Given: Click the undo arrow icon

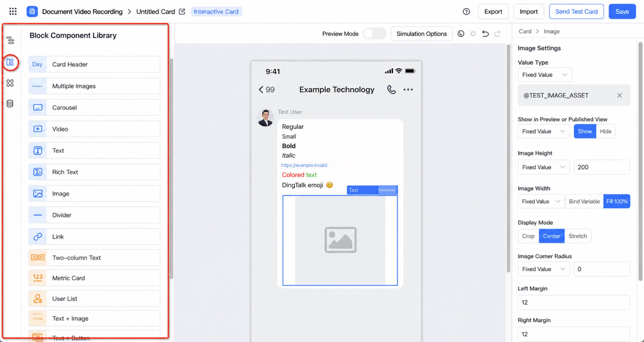Looking at the screenshot, I should pyautogui.click(x=485, y=34).
